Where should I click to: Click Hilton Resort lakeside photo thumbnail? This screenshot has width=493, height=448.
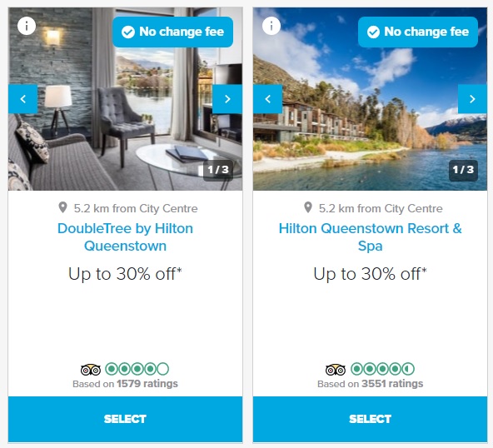370,99
